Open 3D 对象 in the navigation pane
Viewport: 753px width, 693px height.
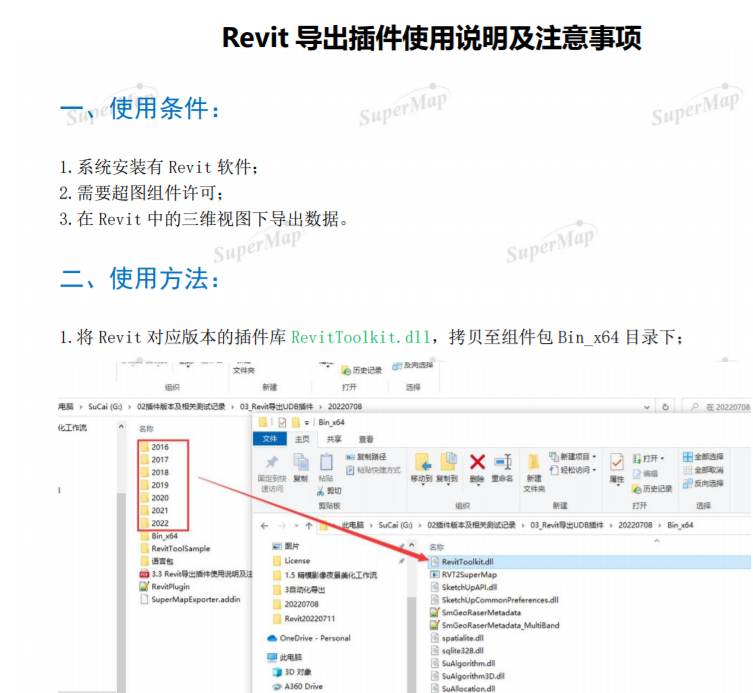click(291, 672)
